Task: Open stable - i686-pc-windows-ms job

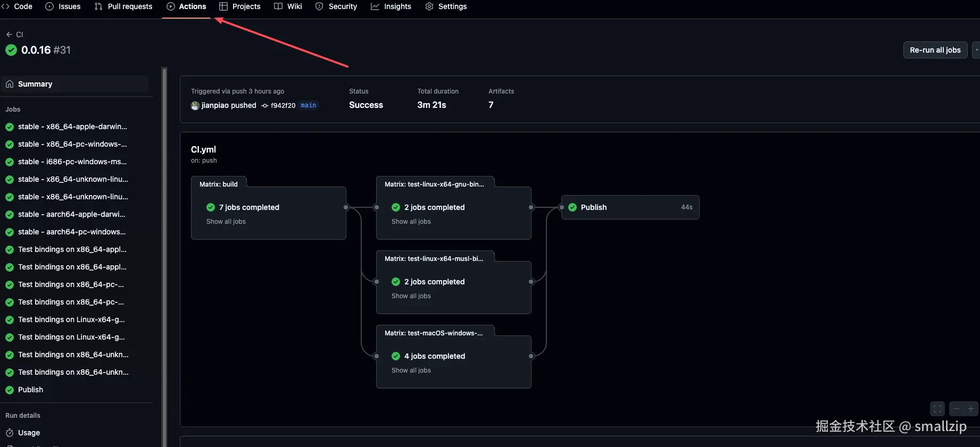Action: [72, 162]
